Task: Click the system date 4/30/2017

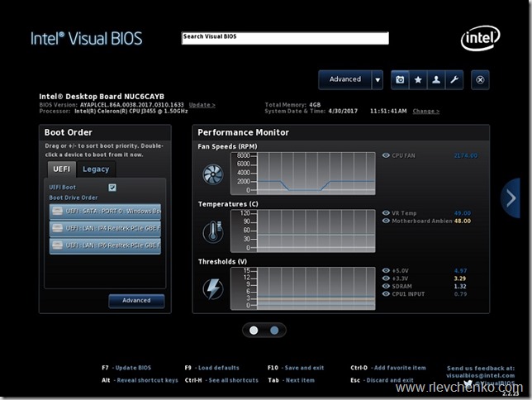Action: click(343, 111)
